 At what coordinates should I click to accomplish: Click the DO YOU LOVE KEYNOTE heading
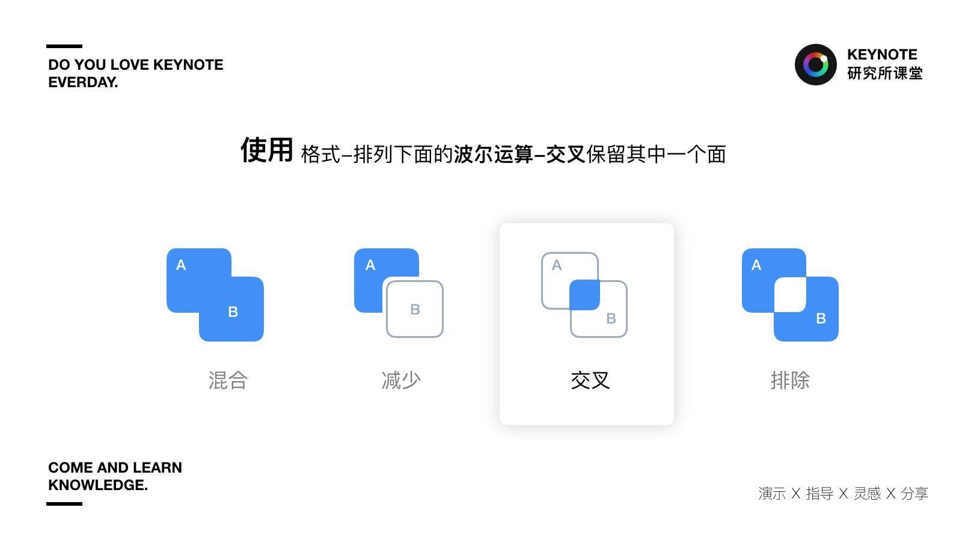136,73
